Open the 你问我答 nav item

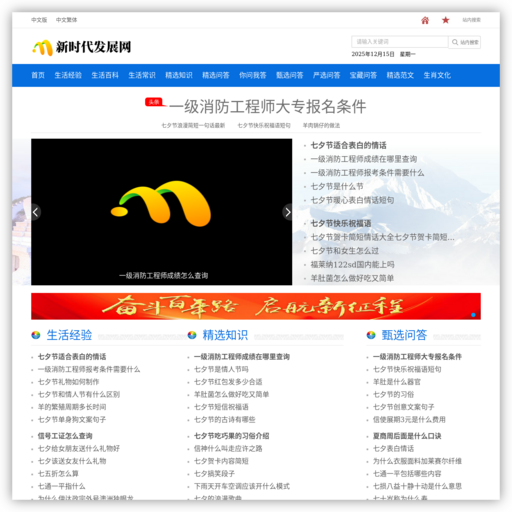pyautogui.click(x=253, y=75)
